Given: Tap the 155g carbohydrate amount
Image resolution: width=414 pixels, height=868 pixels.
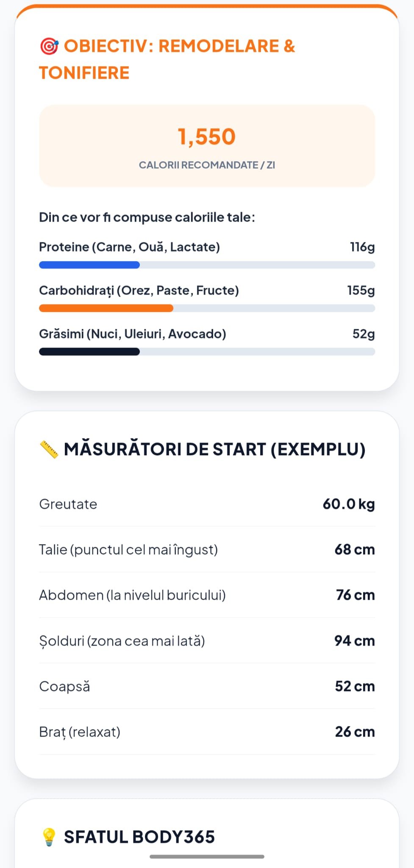Looking at the screenshot, I should pos(361,290).
